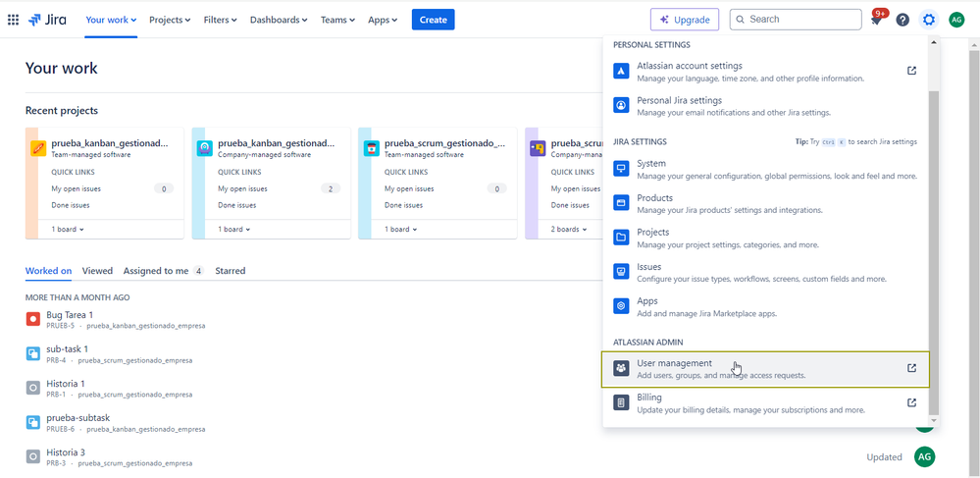
Task: Click the Issues settings entry text
Action: [648, 267]
